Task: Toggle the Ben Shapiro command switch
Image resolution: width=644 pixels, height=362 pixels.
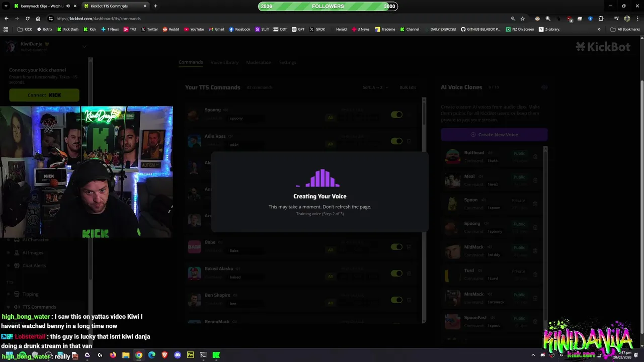Action: pyautogui.click(x=396, y=300)
